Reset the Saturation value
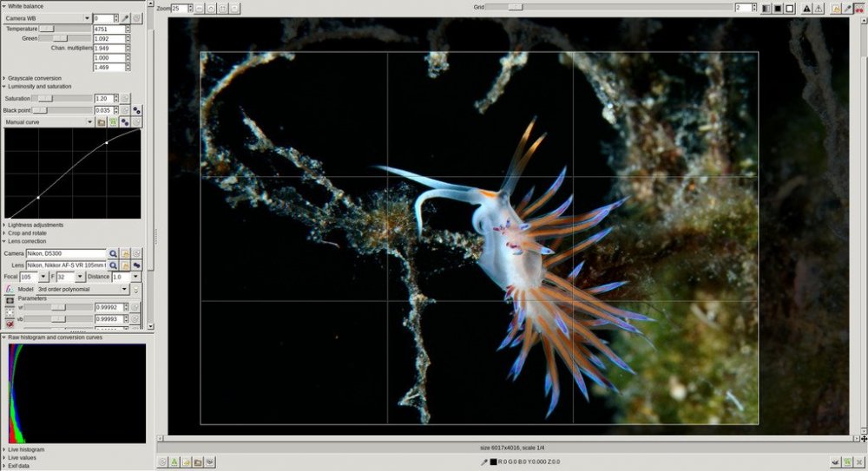 (125, 99)
